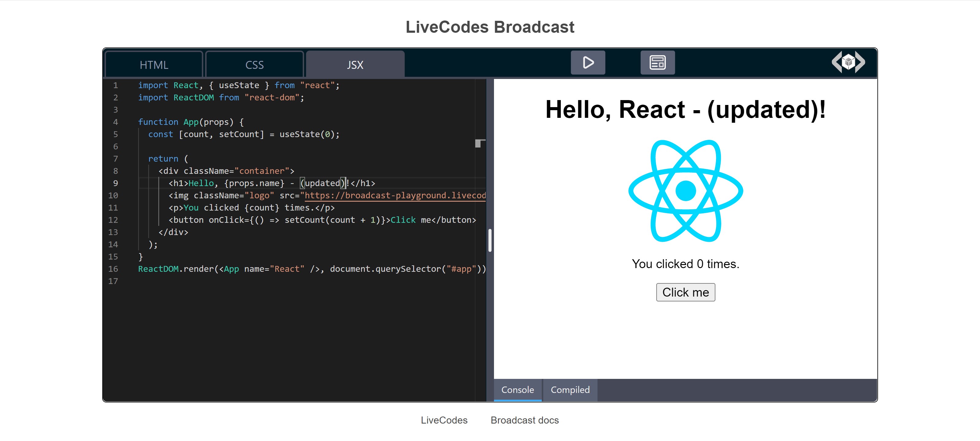Click line number 9 in the editor gutter
Image resolution: width=980 pixels, height=441 pixels.
tap(115, 183)
